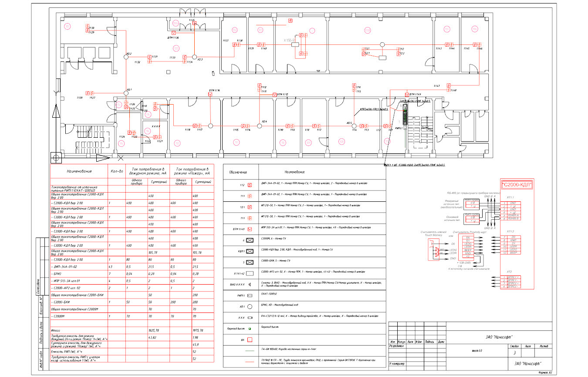The image size is (588, 377).
Task: Select the green TA-GN line sample in legend
Action: point(250,350)
